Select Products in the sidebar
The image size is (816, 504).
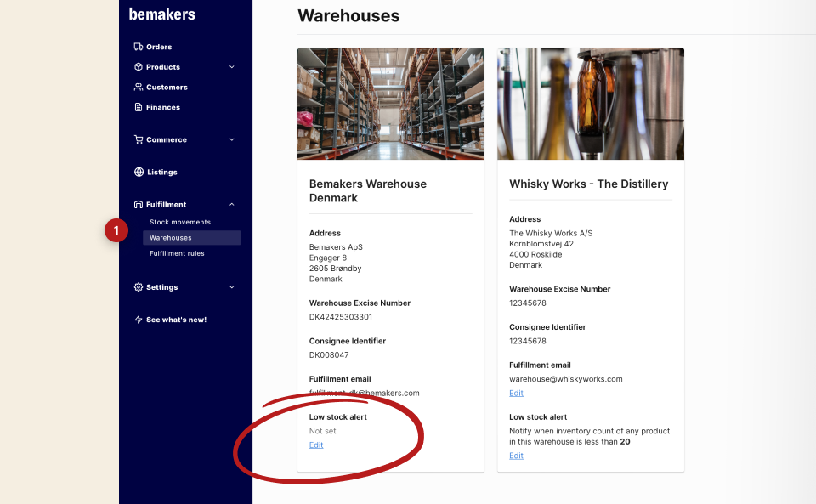tap(163, 67)
